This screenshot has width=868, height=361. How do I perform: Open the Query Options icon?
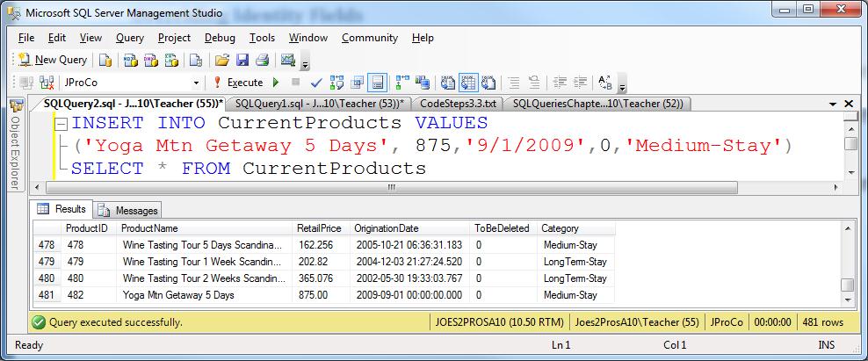(357, 83)
